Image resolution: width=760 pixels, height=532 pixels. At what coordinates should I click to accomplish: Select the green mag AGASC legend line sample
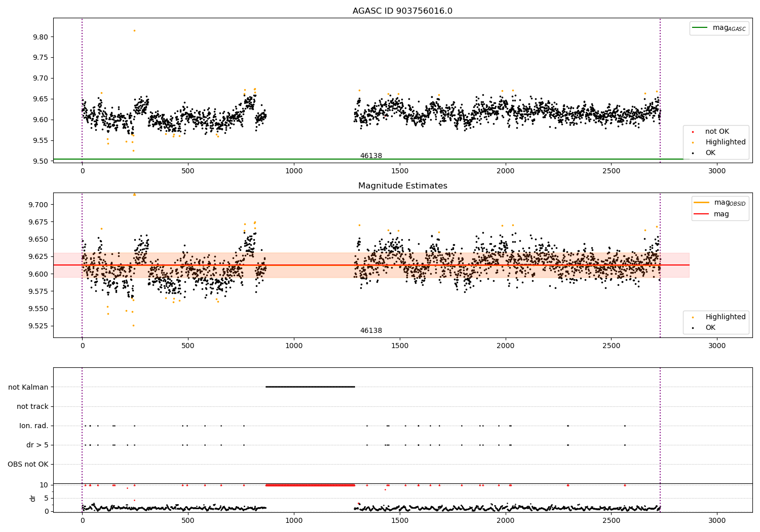(x=700, y=27)
